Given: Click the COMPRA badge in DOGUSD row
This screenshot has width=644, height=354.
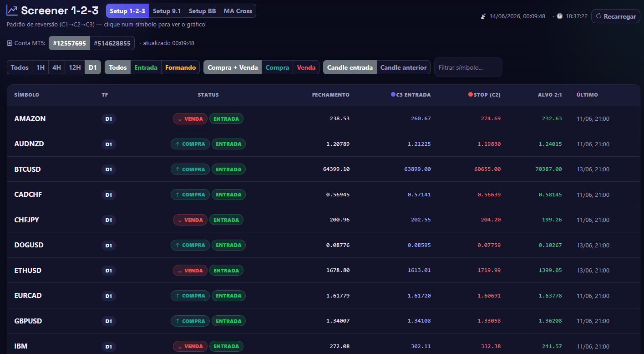Looking at the screenshot, I should [x=190, y=245].
